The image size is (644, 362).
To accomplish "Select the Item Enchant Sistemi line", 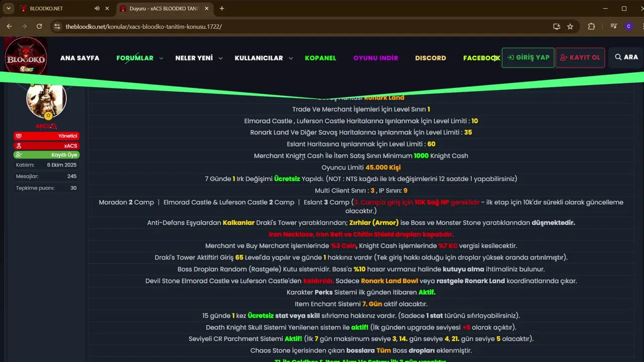I will 361,304.
